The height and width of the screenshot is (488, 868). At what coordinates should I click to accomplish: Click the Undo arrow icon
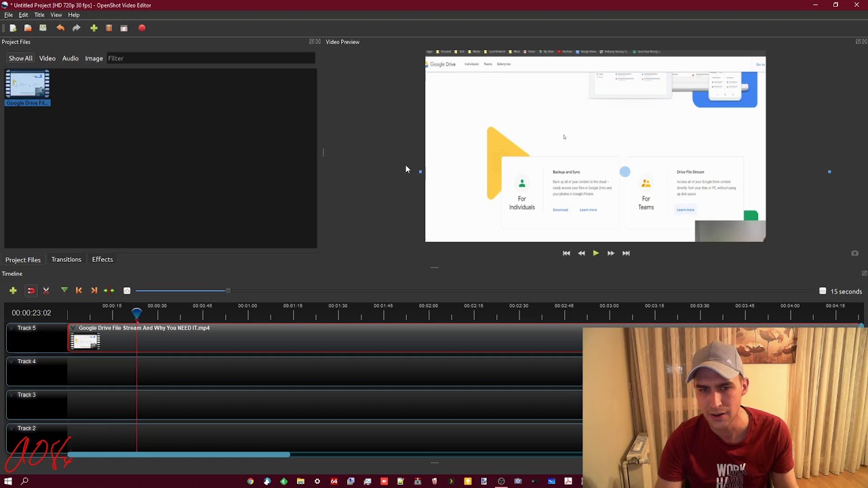(60, 28)
